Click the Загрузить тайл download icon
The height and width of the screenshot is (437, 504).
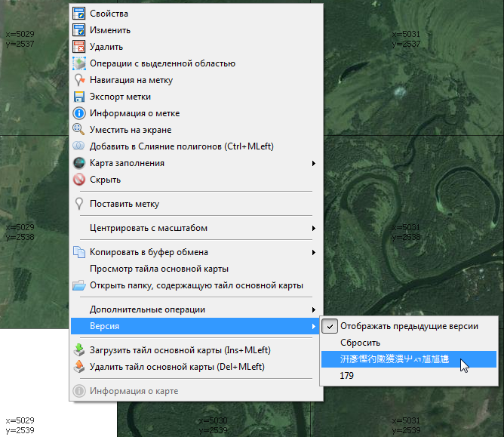coord(79,350)
